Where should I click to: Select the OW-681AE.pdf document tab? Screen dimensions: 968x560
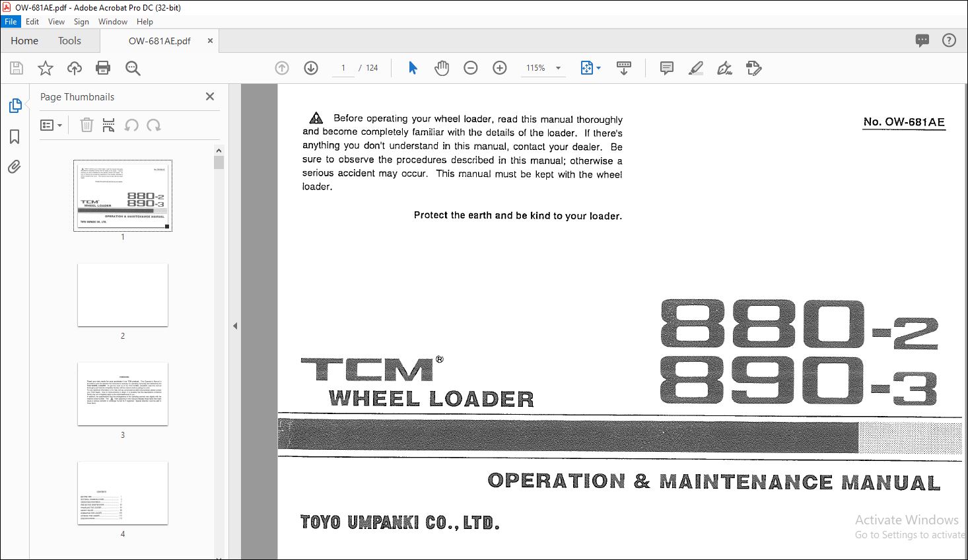pyautogui.click(x=159, y=40)
